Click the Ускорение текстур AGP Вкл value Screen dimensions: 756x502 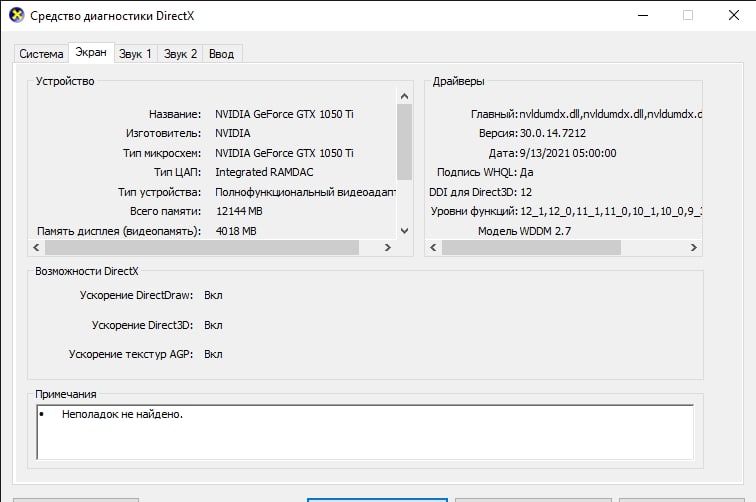(x=213, y=354)
